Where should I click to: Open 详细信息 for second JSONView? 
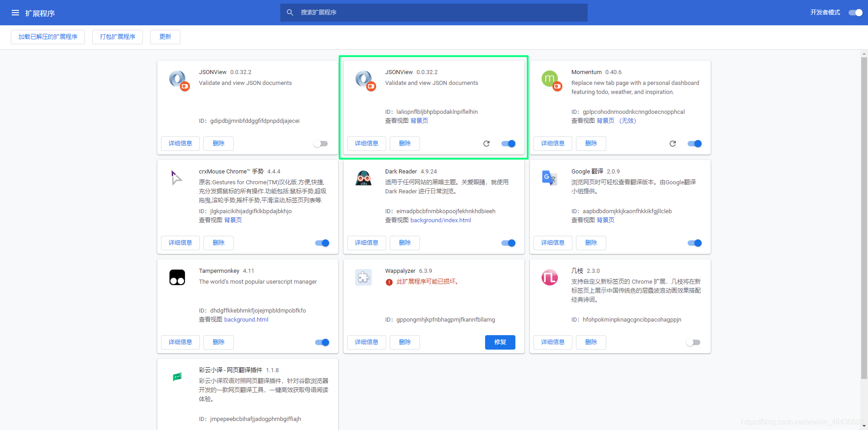pos(367,144)
